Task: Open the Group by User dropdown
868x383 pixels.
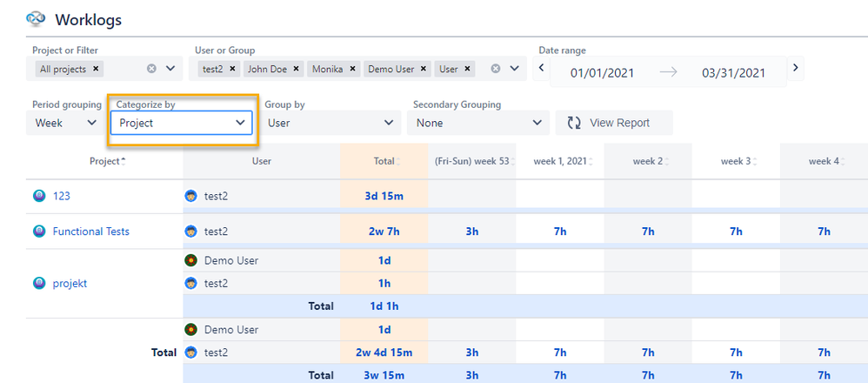Action: pos(330,123)
